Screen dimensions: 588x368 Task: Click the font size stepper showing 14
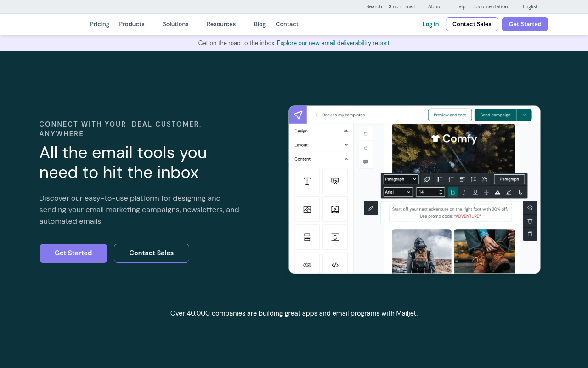pos(431,192)
